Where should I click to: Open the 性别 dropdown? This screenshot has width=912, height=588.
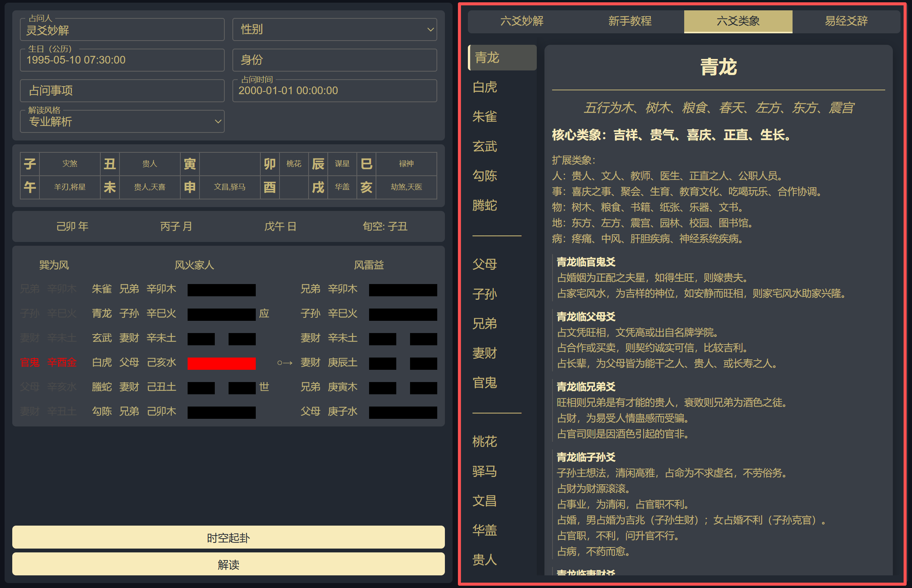(x=334, y=29)
